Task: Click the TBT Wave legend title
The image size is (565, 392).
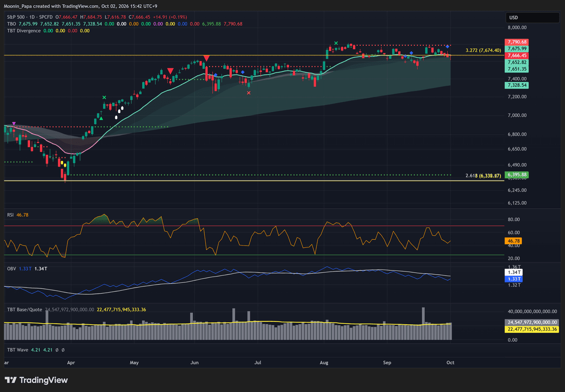Action: click(17, 350)
